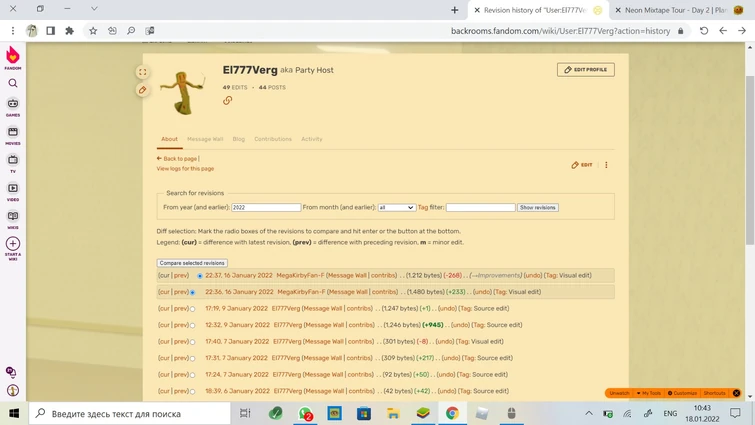Open Fandom search in sidebar

coord(13,83)
